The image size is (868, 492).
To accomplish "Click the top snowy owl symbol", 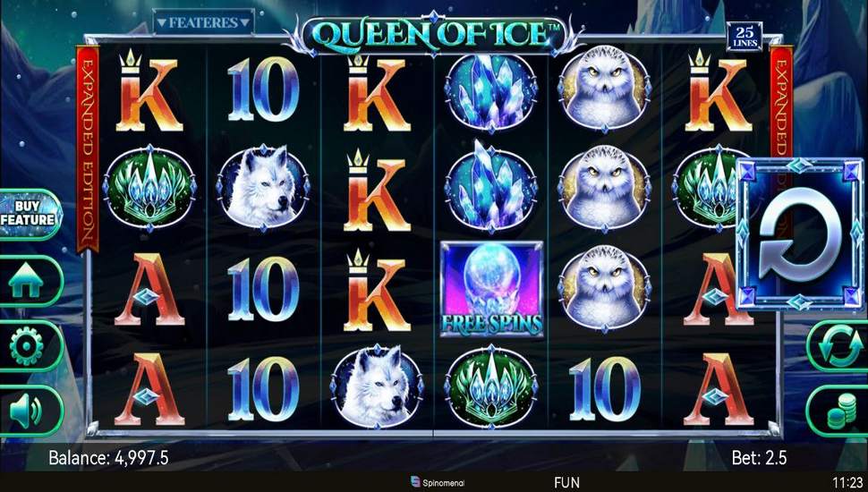I will pyautogui.click(x=604, y=89).
